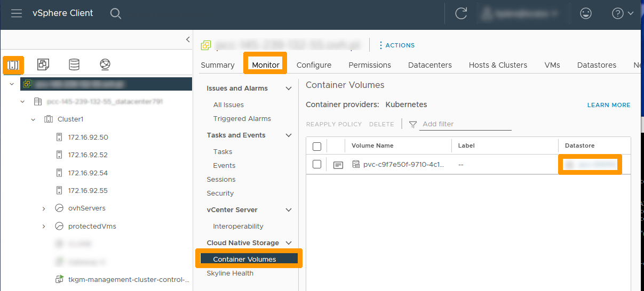Select host 172.16.92.54

pyautogui.click(x=88, y=173)
